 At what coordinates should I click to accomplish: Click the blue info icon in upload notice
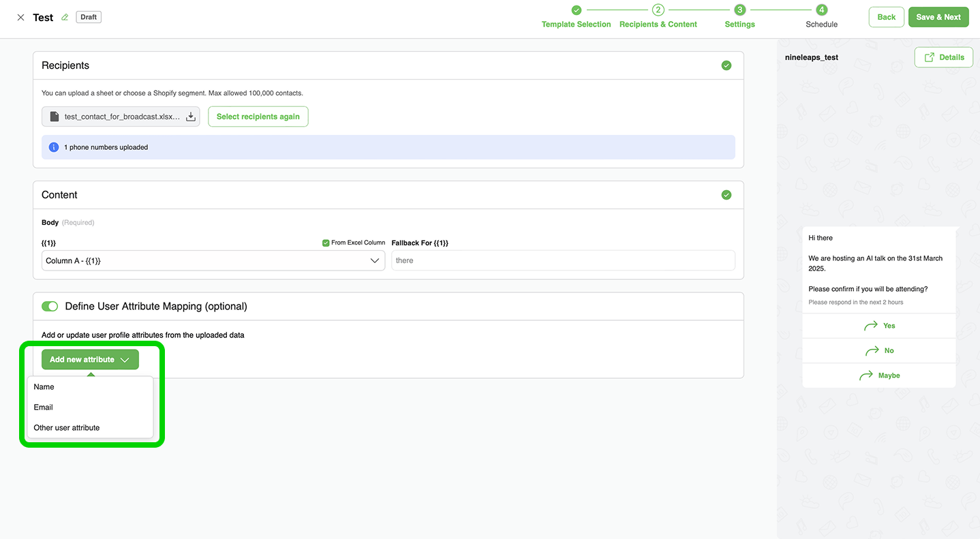(54, 147)
